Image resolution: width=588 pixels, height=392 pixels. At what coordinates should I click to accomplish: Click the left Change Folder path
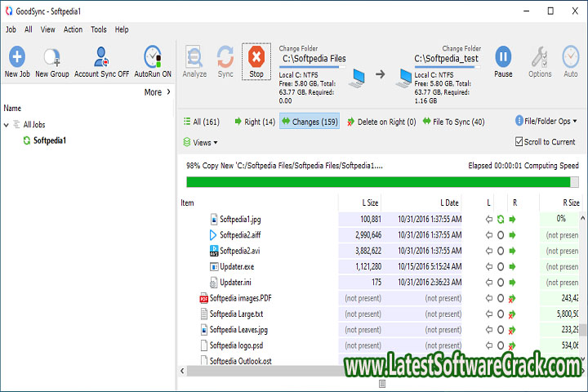pos(314,59)
